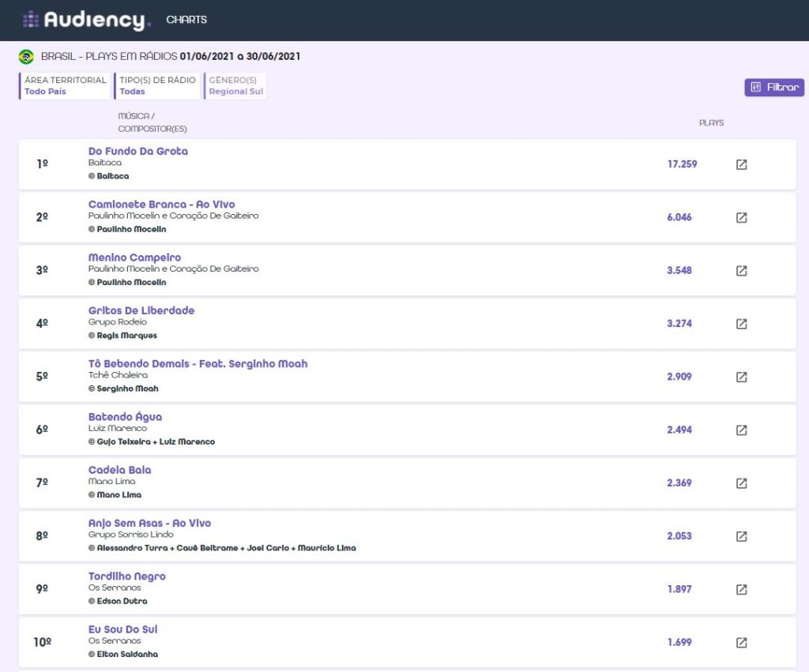Viewport: 809px width, 672px height.
Task: Open external link icon for Do Fundo Da Grota
Action: tap(741, 164)
